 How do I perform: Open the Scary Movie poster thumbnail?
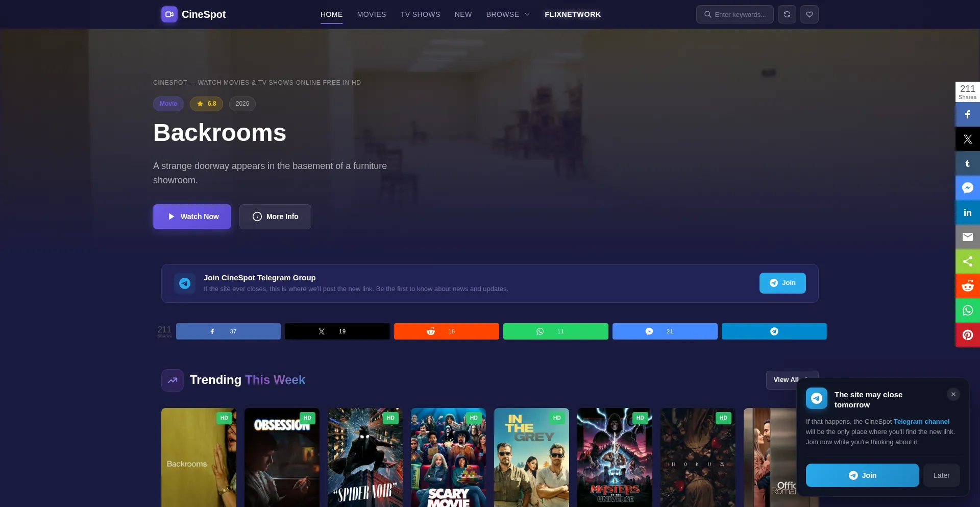click(x=448, y=457)
